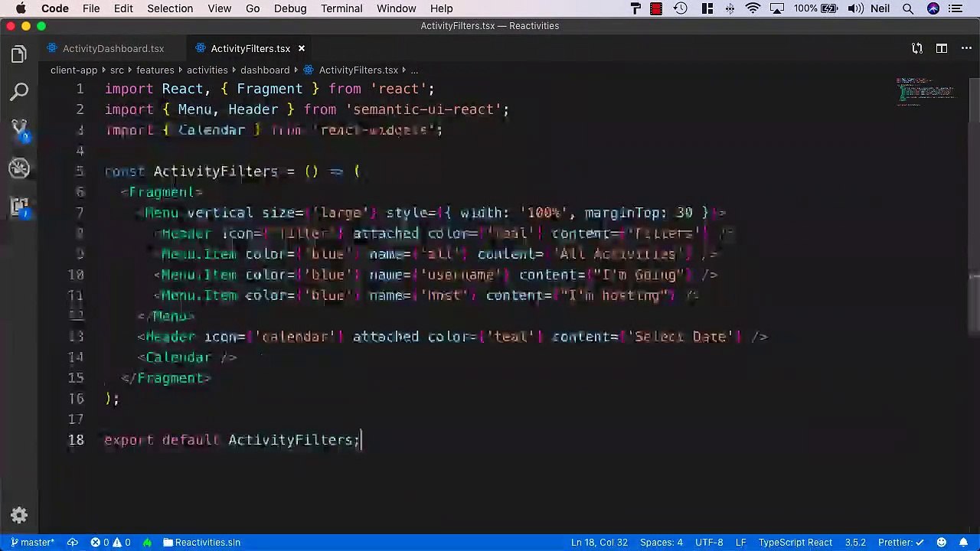
Task: Click the split editor icon
Action: click(942, 48)
